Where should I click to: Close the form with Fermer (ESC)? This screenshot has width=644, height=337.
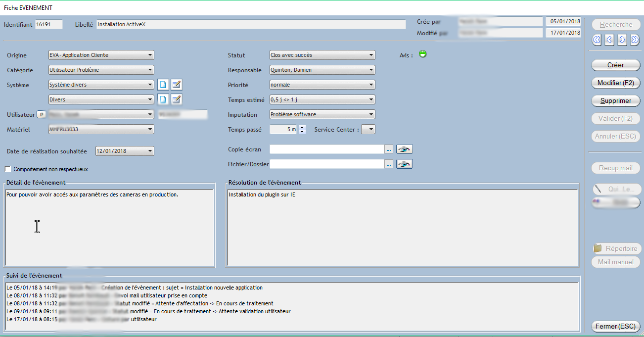pyautogui.click(x=615, y=327)
